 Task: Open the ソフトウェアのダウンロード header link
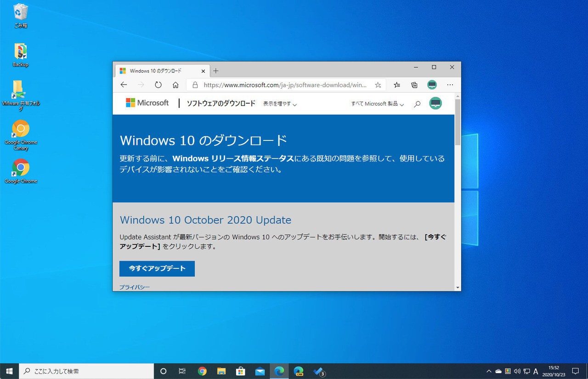[221, 103]
